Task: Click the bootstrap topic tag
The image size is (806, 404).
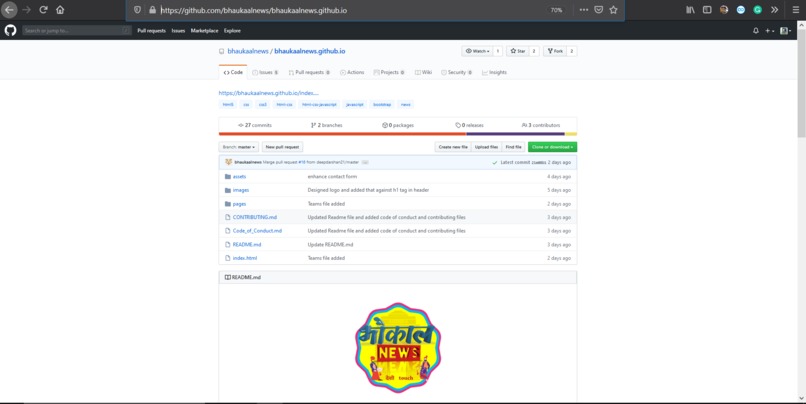Action: coord(382,104)
